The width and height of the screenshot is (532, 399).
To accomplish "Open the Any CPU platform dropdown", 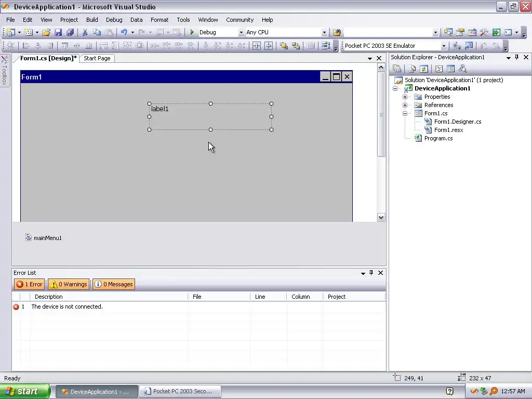I will 324,33.
